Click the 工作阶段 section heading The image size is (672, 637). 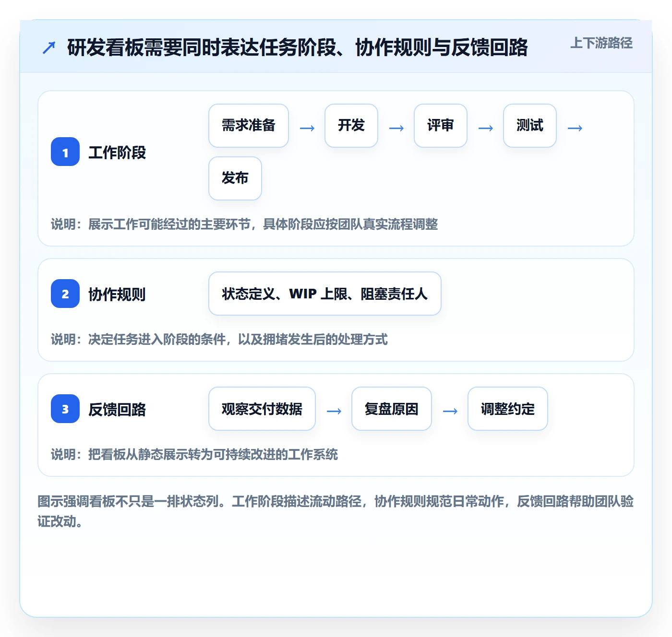pos(117,153)
